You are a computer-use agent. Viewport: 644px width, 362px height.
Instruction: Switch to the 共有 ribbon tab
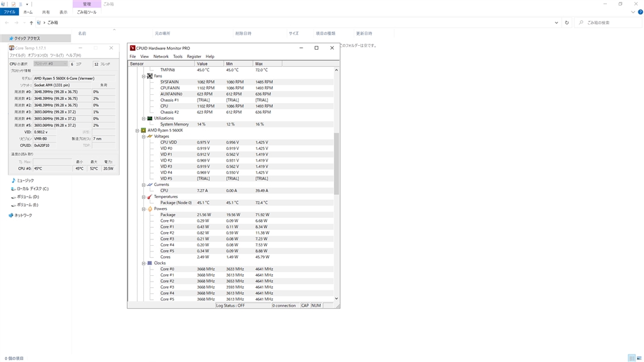coord(46,13)
